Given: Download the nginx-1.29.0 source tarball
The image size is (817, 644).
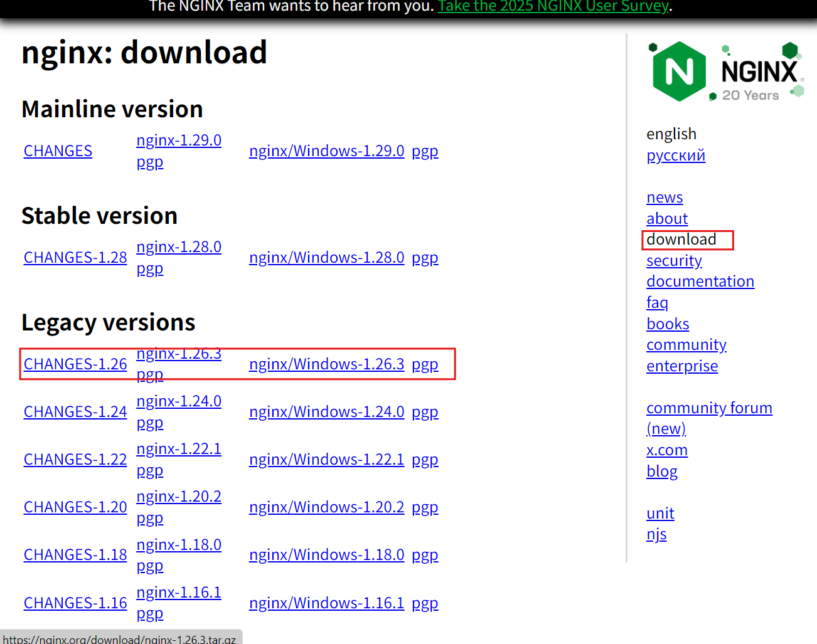Looking at the screenshot, I should [x=179, y=140].
